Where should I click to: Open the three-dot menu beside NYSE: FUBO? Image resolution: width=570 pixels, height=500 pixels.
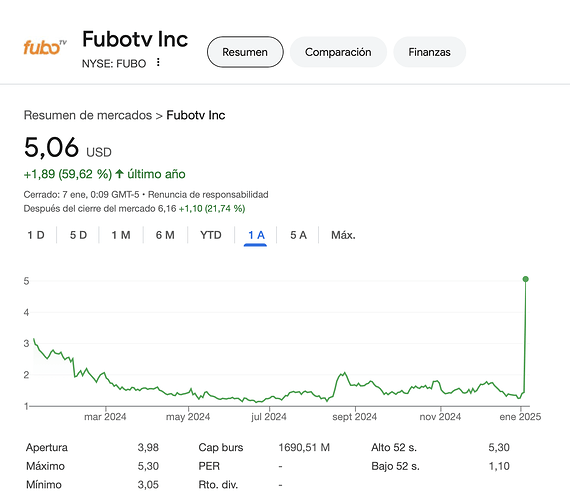click(158, 63)
